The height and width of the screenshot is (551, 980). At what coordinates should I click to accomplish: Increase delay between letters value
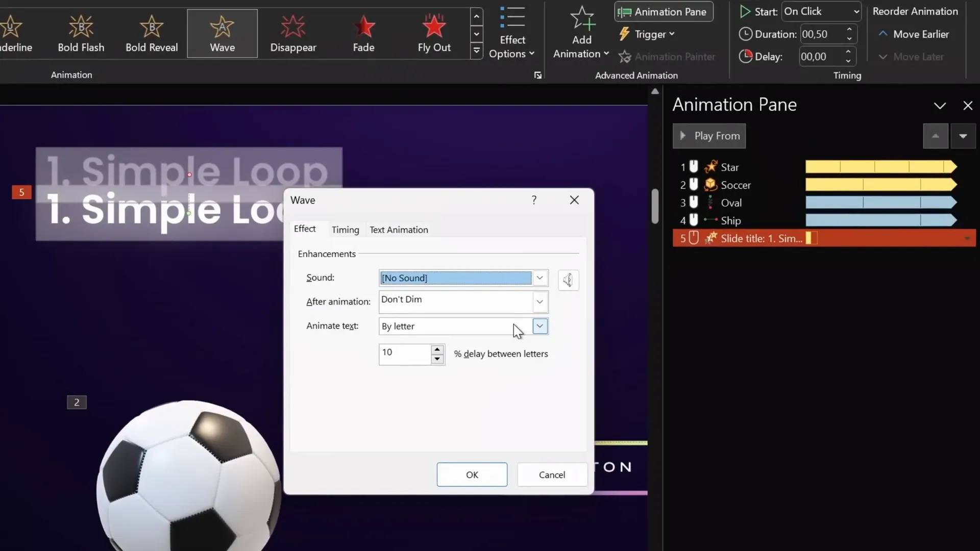[x=437, y=349]
